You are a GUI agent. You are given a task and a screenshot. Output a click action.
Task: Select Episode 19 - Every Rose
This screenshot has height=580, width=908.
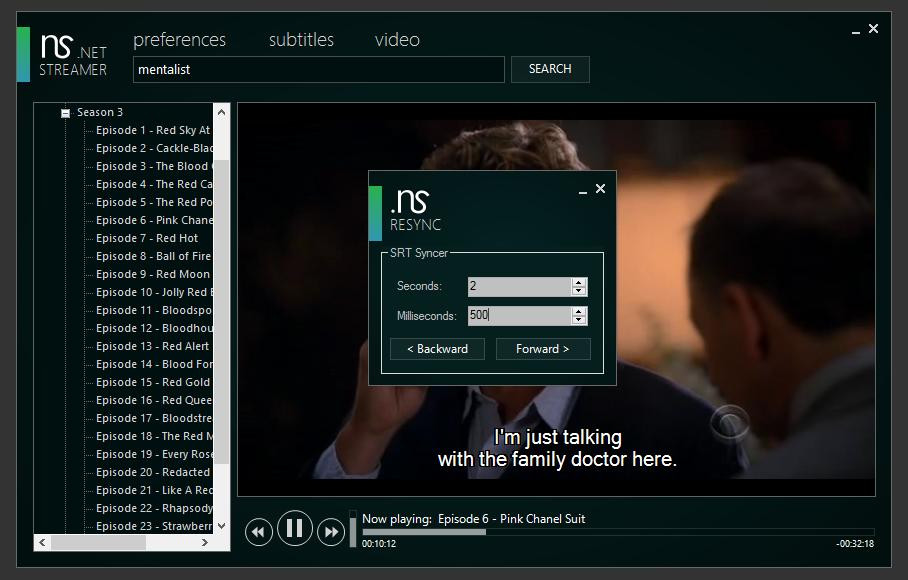154,454
